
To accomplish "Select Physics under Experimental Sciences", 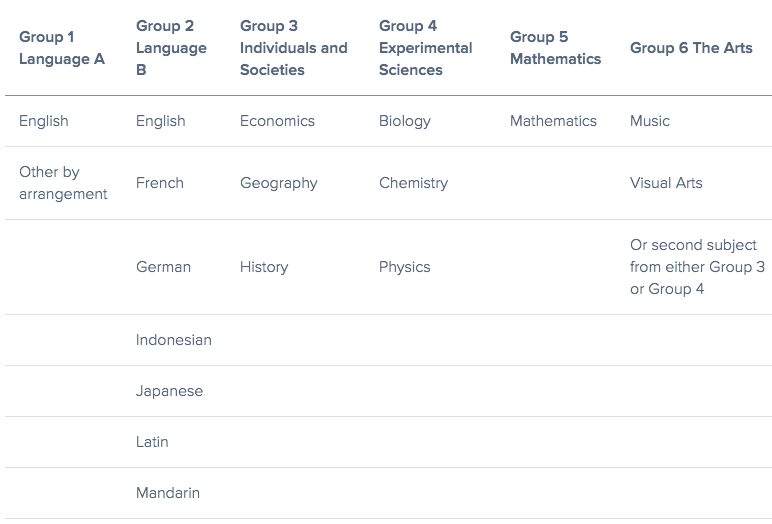I will coord(404,267).
